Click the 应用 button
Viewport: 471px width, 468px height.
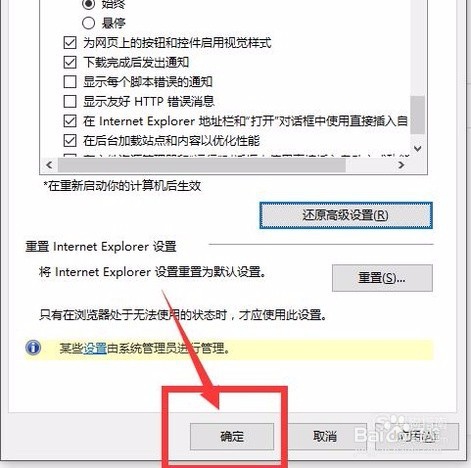click(417, 436)
